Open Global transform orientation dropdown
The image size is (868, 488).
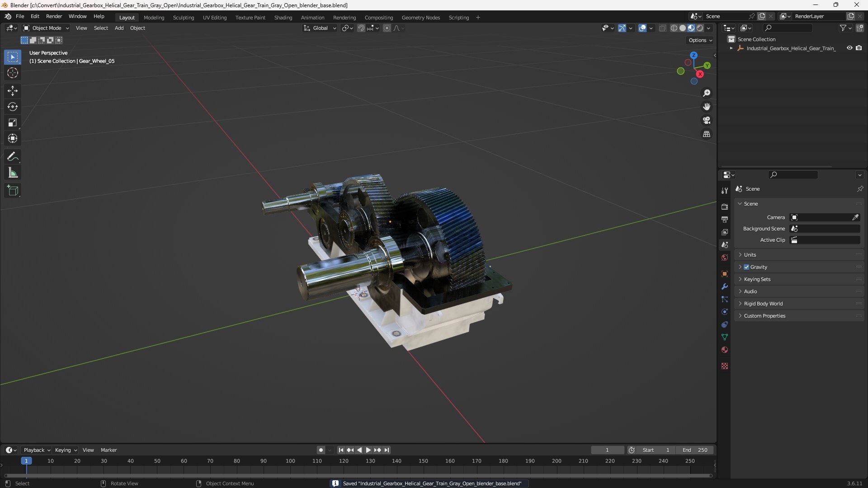click(320, 28)
